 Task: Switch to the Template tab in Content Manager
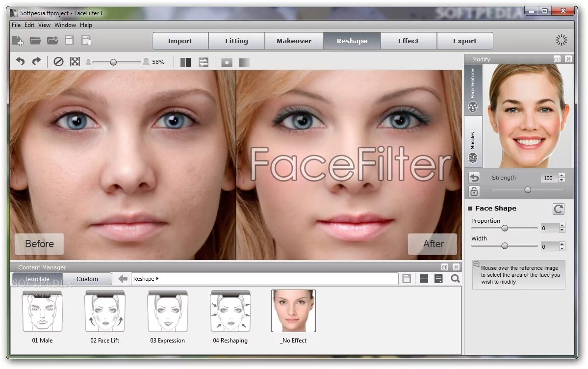point(37,279)
